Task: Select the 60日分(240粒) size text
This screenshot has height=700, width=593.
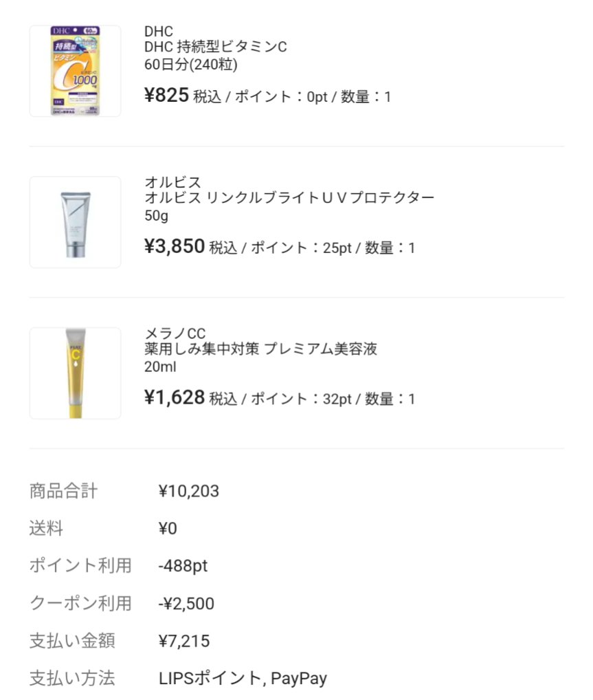Action: [x=191, y=65]
